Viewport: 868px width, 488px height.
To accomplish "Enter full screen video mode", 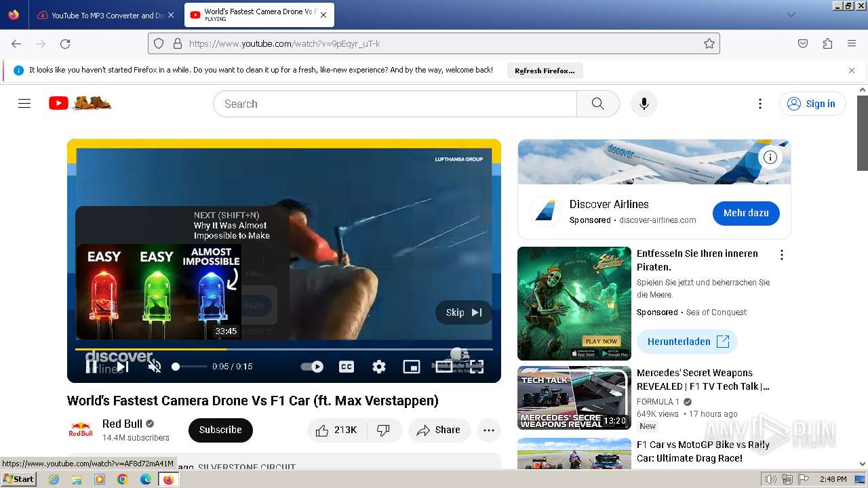I will 477,367.
